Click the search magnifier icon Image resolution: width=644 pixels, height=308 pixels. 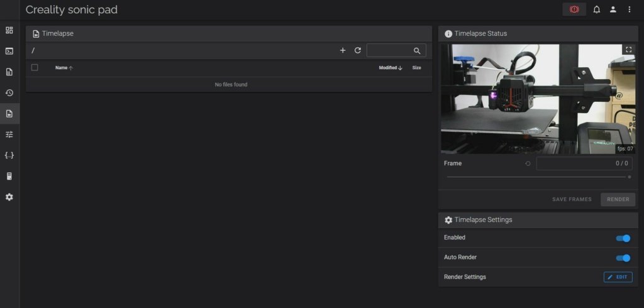[417, 51]
